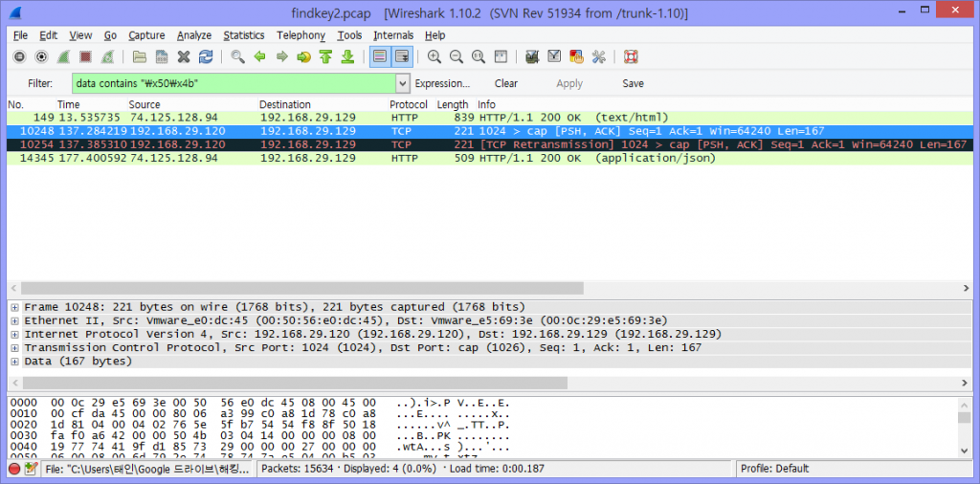This screenshot has width=980, height=484.
Task: Edit capture filters icon
Action: coord(532,56)
